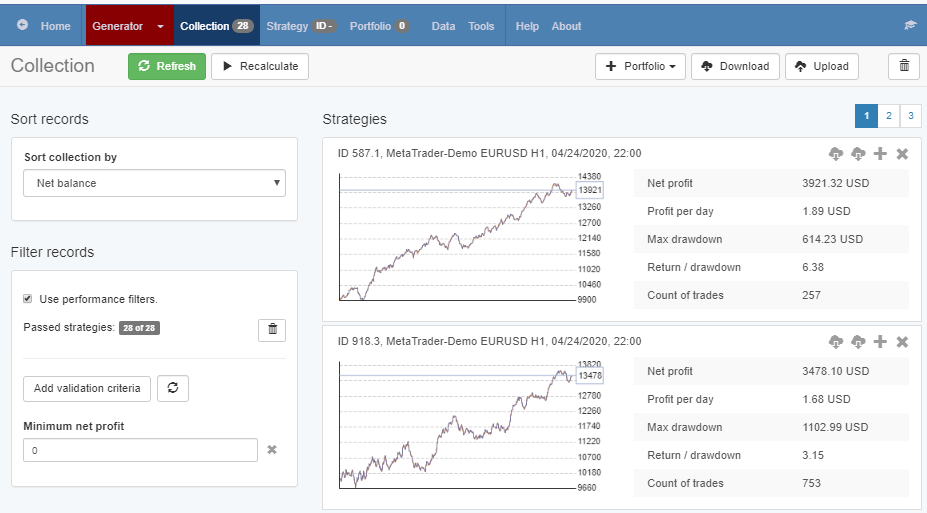Image resolution: width=927 pixels, height=513 pixels.
Task: Click the first cloud icon for strategy 587.1
Action: click(836, 153)
